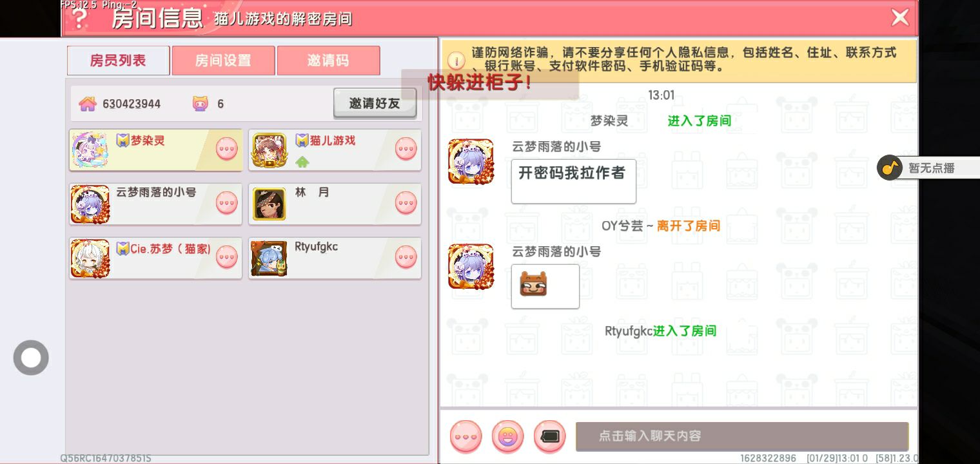Viewport: 980px width, 464px height.
Task: Open options bubble for 猫儿游戏
Action: (x=406, y=149)
